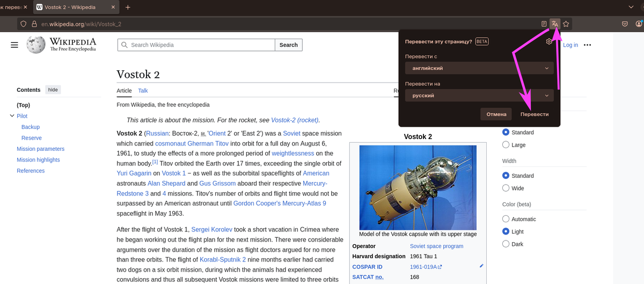Select Wide width radio button
The width and height of the screenshot is (644, 284).
click(x=506, y=188)
